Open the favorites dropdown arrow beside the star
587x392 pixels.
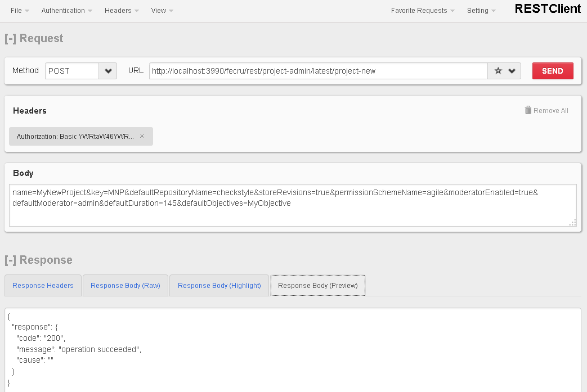[511, 71]
